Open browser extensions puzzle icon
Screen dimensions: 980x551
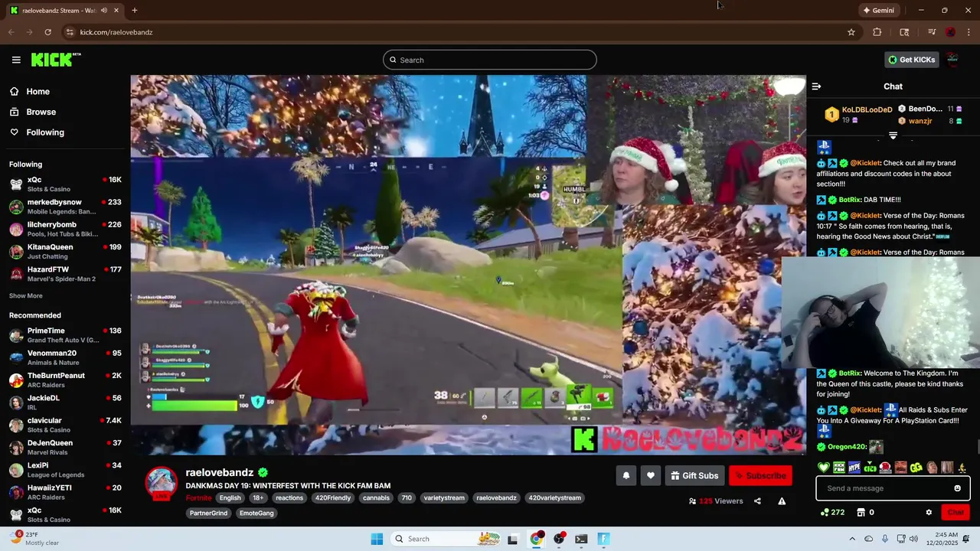[877, 32]
